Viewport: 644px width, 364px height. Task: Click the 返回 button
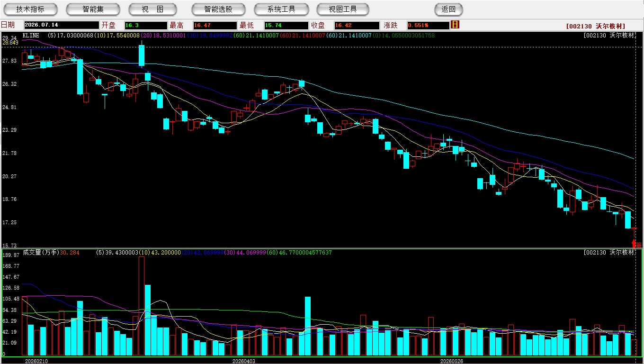(x=448, y=9)
